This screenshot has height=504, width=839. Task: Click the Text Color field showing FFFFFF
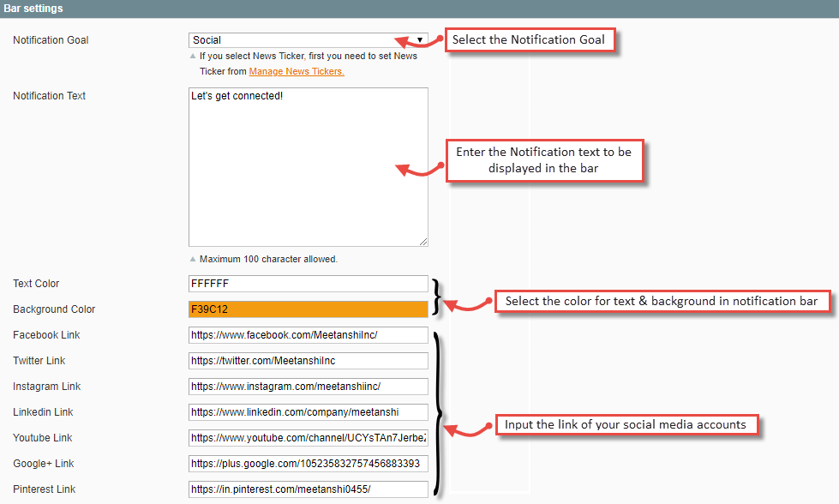308,284
